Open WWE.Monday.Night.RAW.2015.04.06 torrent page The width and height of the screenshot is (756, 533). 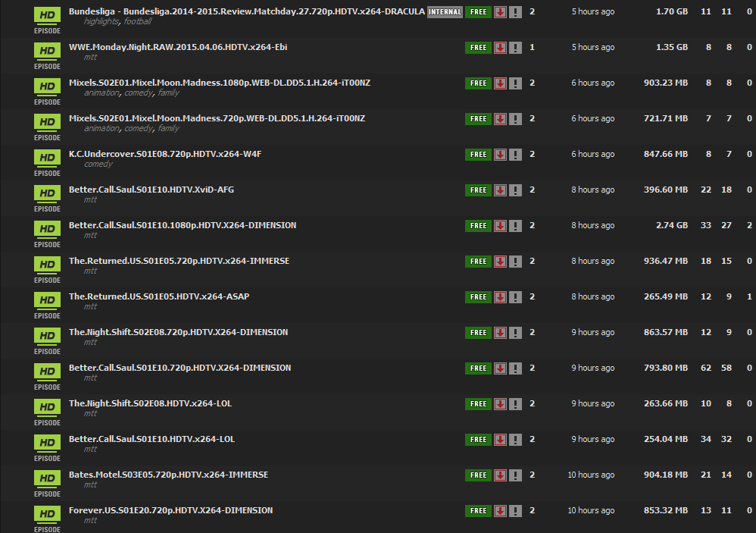(x=178, y=47)
